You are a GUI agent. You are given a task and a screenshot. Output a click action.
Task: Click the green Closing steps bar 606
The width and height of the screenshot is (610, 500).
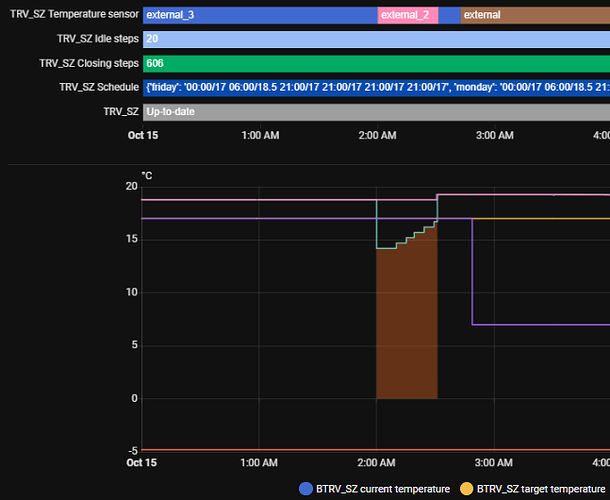pyautogui.click(x=375, y=63)
